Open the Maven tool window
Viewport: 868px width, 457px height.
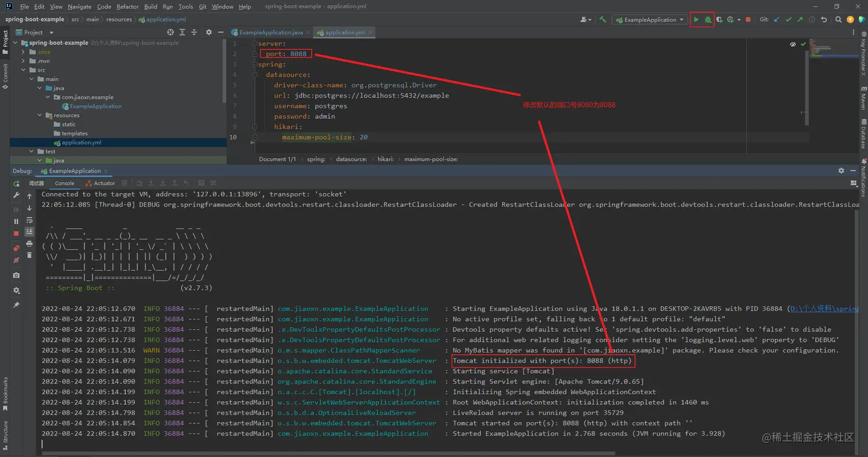tap(863, 99)
